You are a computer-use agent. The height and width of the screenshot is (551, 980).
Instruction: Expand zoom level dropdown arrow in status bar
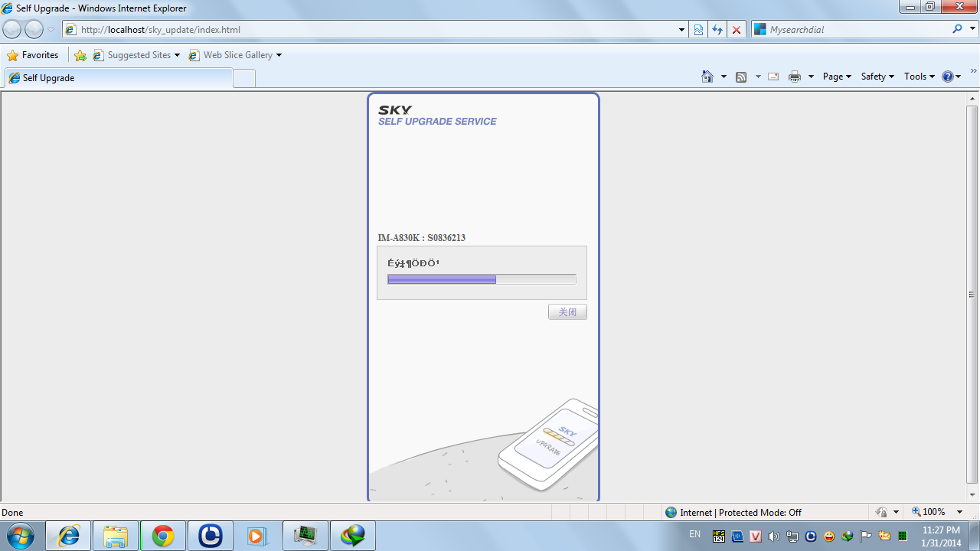tap(959, 512)
